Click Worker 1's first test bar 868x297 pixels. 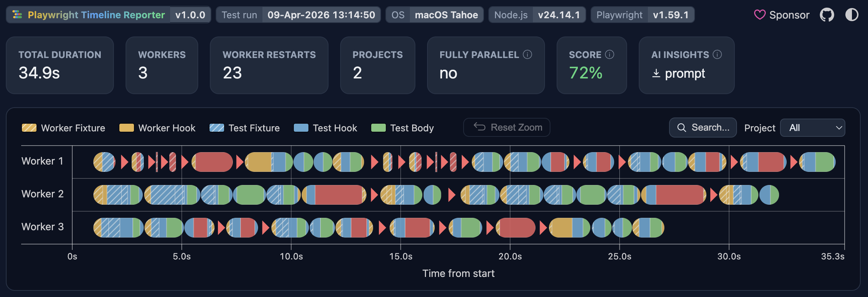pyautogui.click(x=104, y=162)
